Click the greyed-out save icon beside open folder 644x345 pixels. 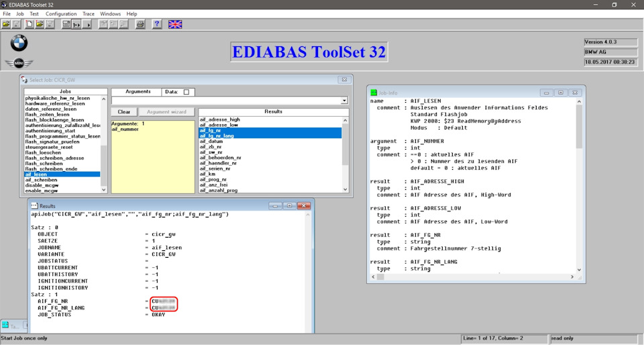pyautogui.click(x=16, y=24)
